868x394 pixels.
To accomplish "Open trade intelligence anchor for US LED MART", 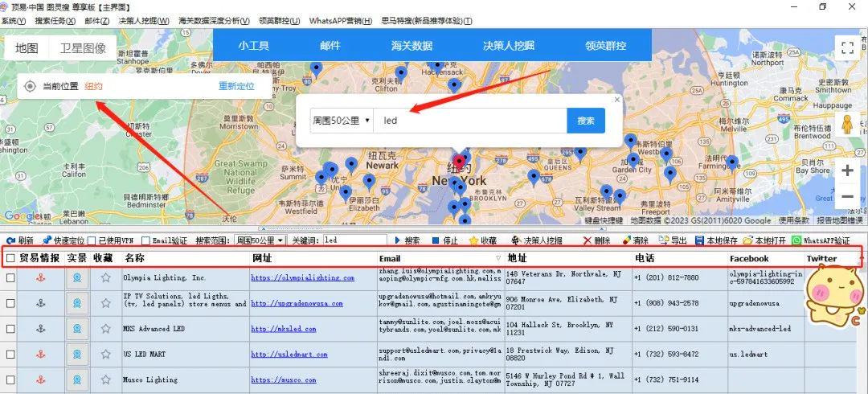I will tap(40, 354).
